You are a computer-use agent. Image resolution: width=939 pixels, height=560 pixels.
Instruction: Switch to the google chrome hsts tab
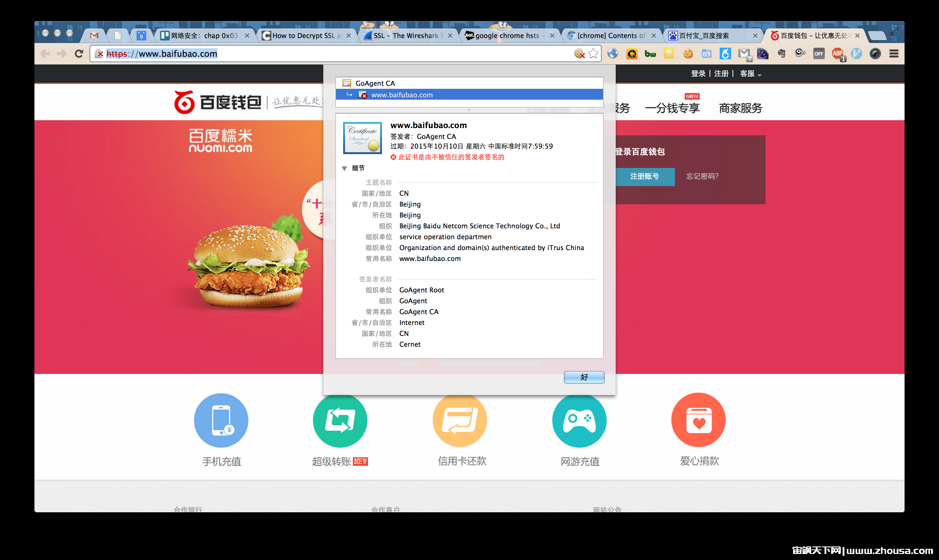tap(509, 35)
